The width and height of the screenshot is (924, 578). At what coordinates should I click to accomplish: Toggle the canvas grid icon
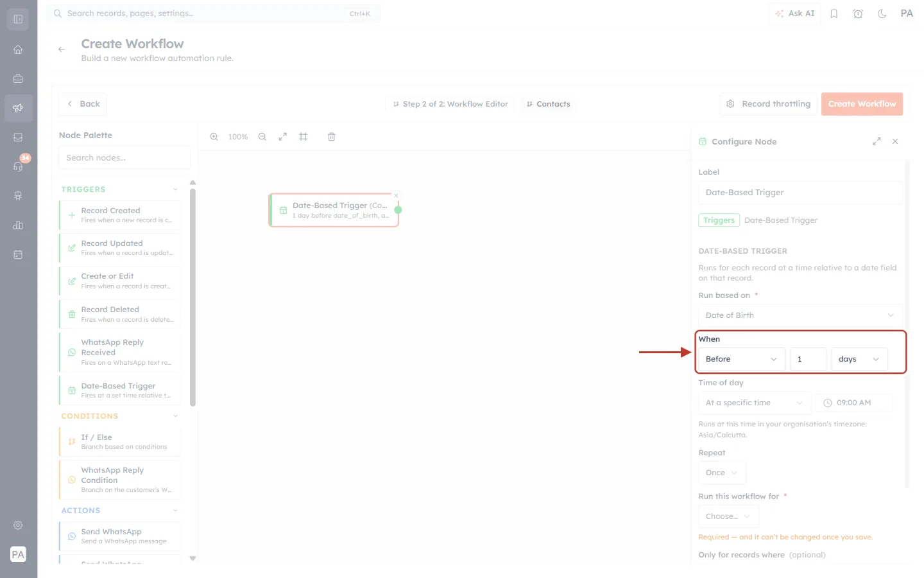(x=304, y=137)
